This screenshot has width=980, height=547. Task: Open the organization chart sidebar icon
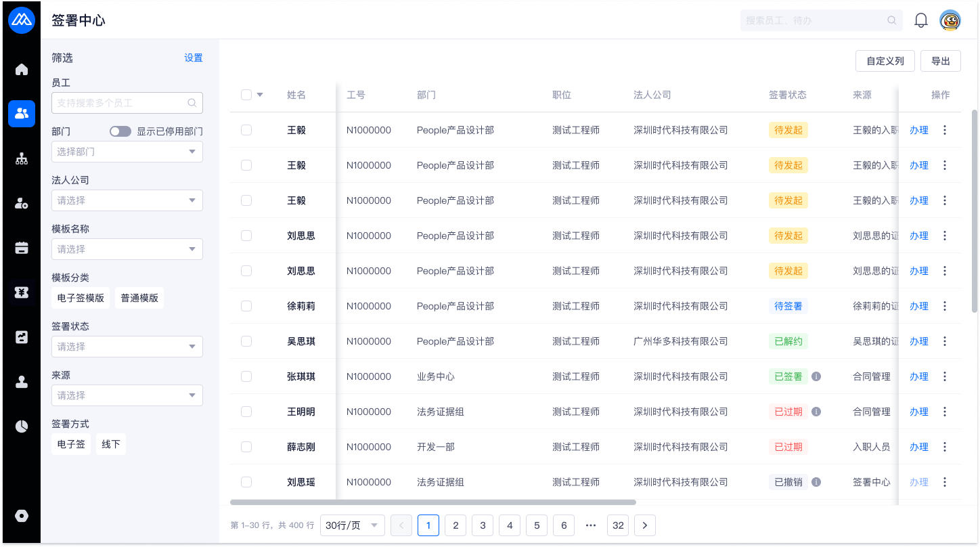[22, 159]
